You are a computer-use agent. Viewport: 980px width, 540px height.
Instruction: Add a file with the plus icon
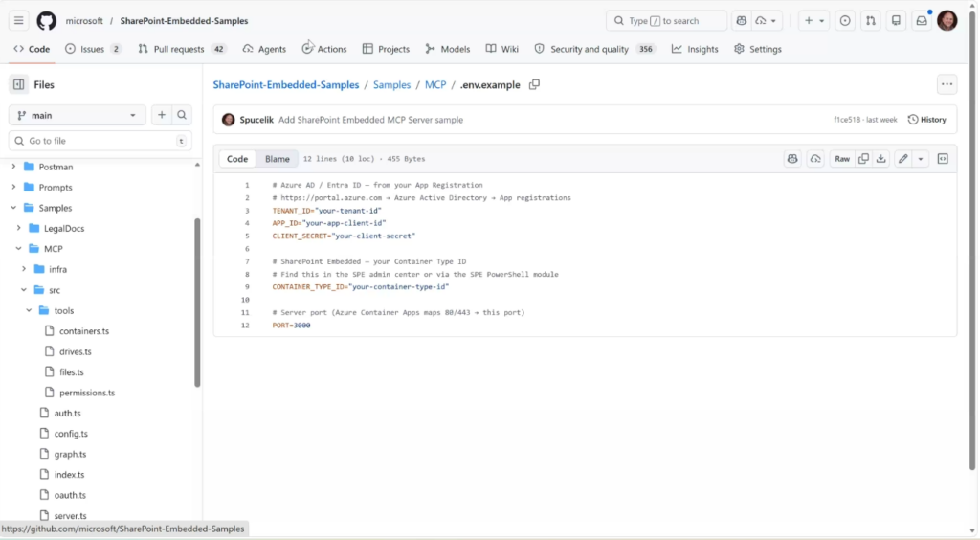[x=161, y=115]
